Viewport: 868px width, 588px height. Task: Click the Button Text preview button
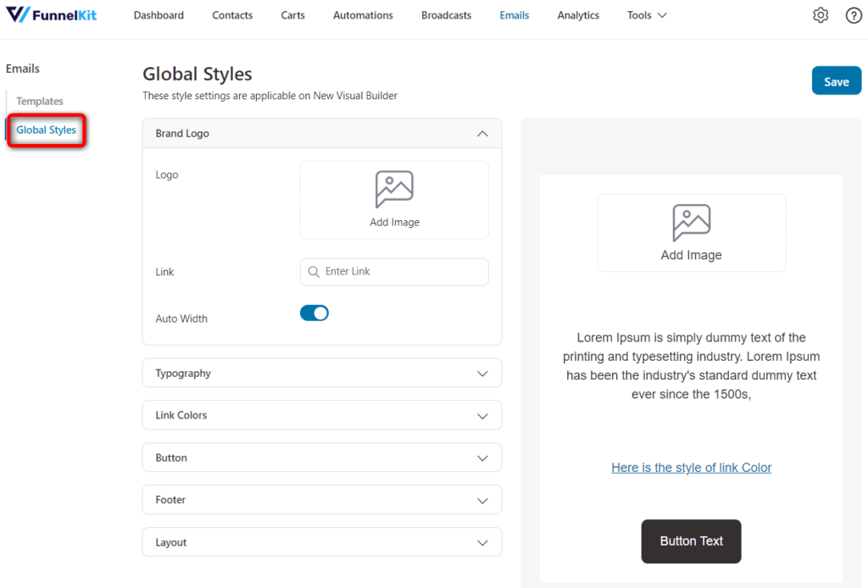(691, 541)
